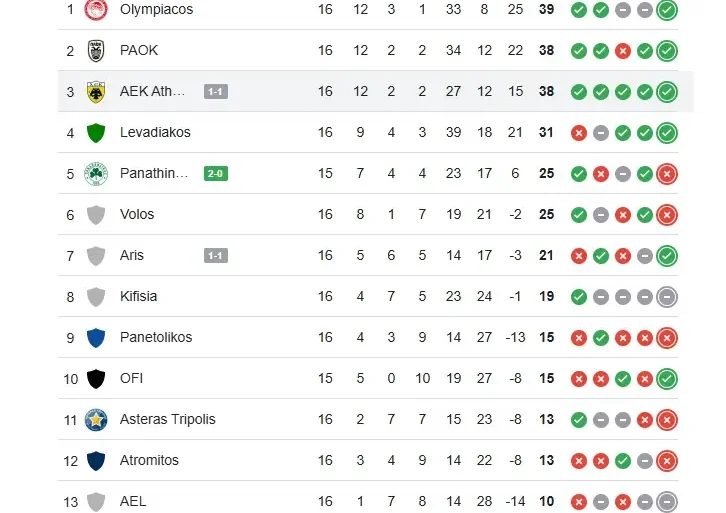This screenshot has width=726, height=513.
Task: Click the Atromitos dark blue shield crest
Action: tap(96, 461)
